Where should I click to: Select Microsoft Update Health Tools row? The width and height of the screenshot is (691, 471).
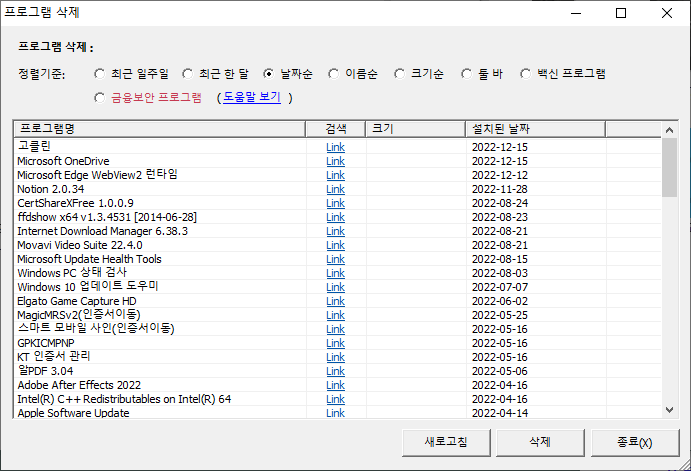338,259
